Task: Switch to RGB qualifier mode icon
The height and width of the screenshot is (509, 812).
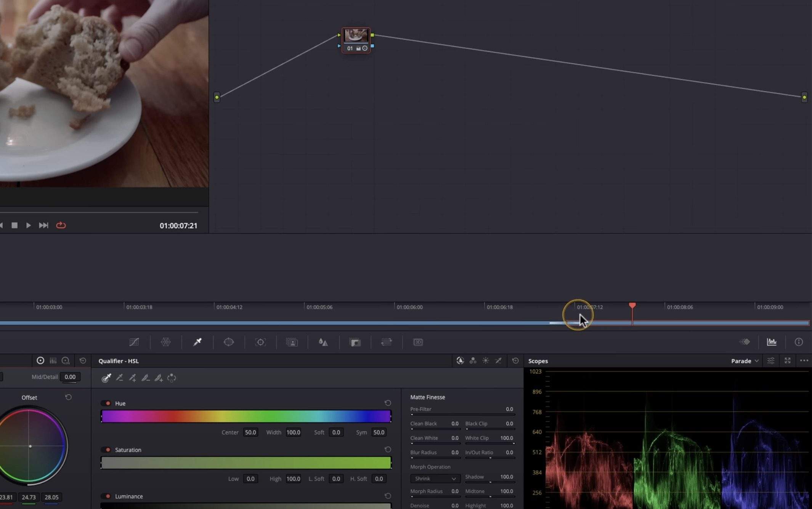Action: tap(473, 361)
